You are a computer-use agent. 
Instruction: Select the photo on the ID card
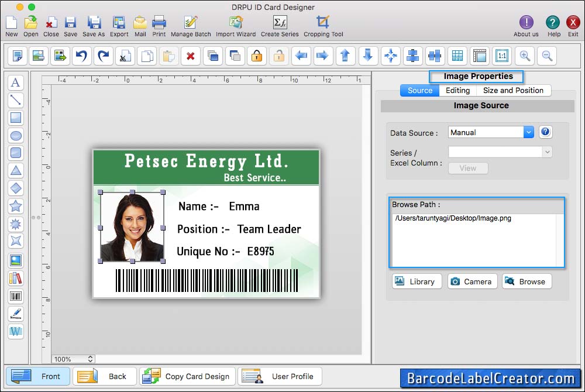tap(132, 227)
